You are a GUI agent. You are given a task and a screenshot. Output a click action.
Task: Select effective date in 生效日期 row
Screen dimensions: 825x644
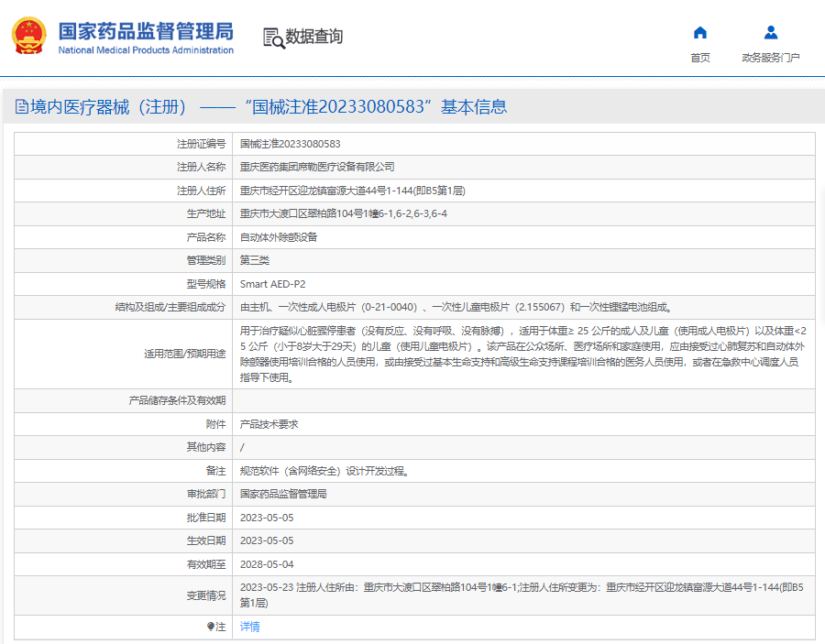[267, 541]
